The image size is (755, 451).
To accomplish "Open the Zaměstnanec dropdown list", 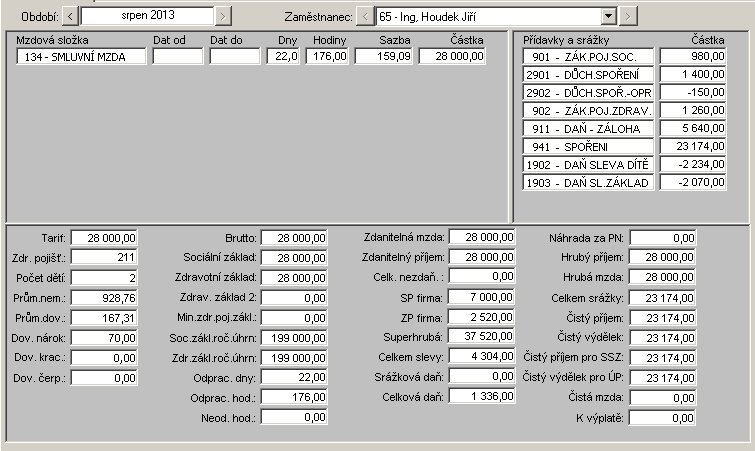I will coord(609,16).
